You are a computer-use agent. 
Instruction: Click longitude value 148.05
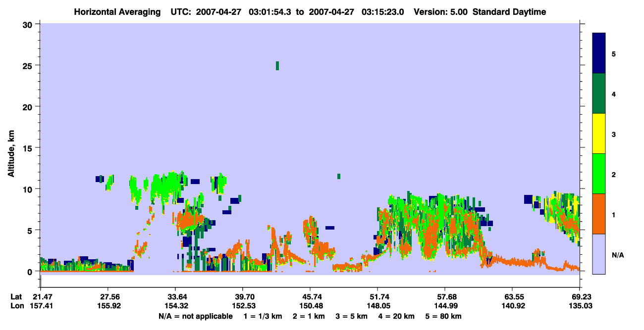[377, 306]
